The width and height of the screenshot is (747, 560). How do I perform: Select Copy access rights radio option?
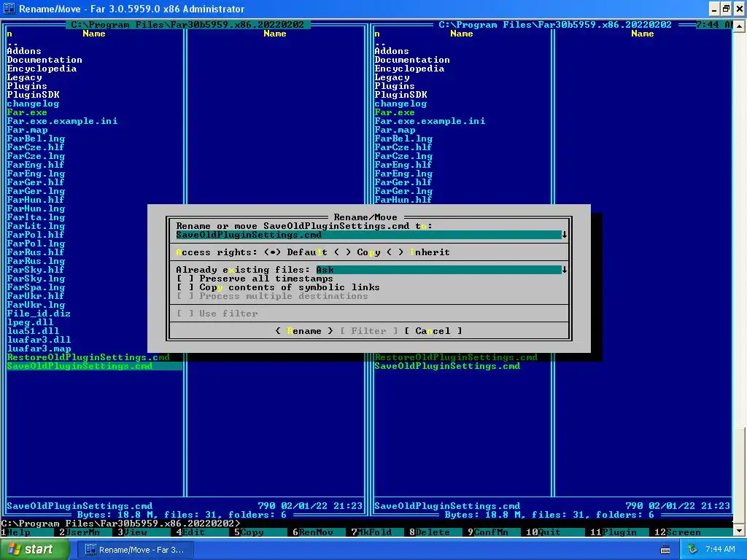click(x=357, y=252)
